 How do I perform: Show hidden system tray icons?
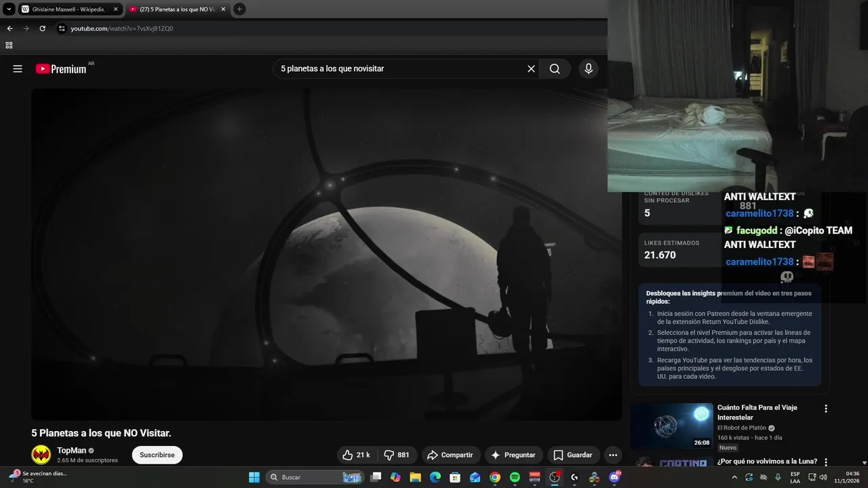tap(734, 477)
